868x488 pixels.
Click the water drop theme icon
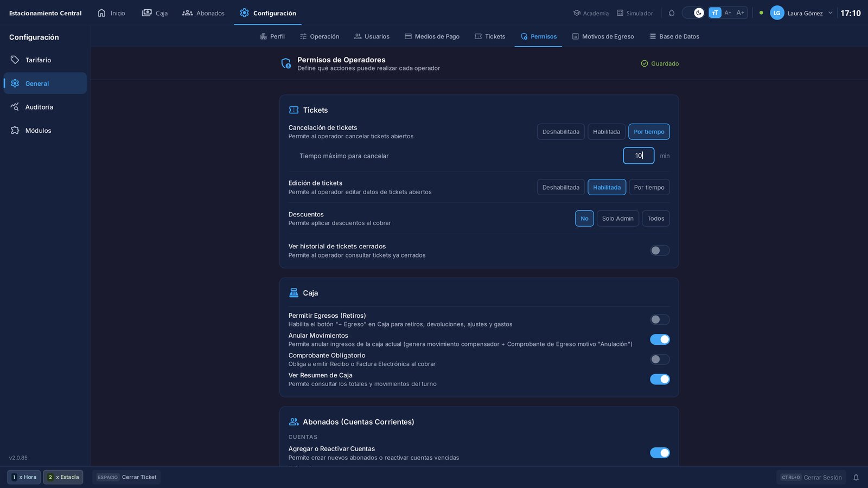672,13
